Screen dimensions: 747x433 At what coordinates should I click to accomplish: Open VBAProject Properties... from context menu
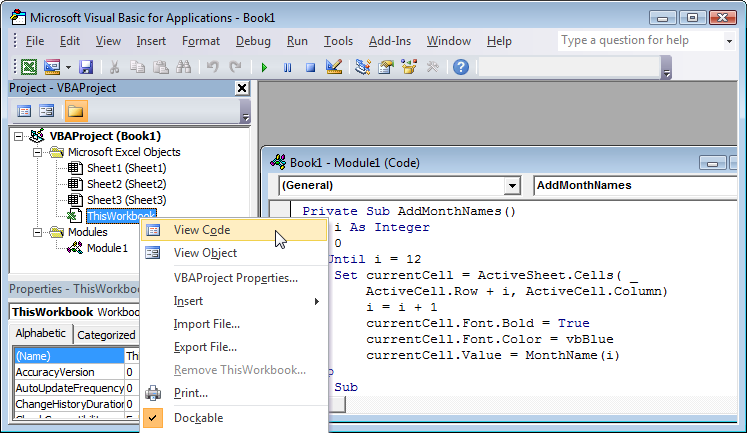click(234, 278)
